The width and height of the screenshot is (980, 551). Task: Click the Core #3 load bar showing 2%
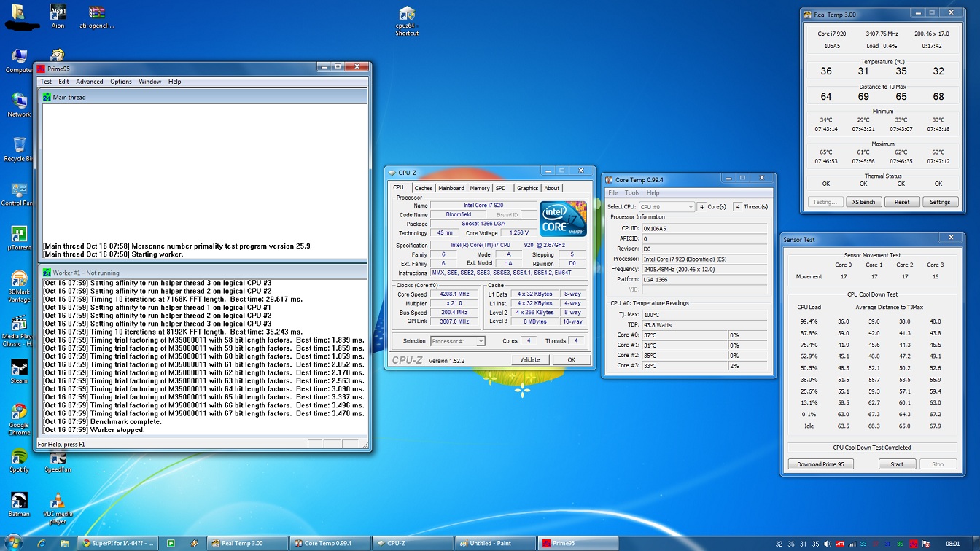click(x=748, y=366)
